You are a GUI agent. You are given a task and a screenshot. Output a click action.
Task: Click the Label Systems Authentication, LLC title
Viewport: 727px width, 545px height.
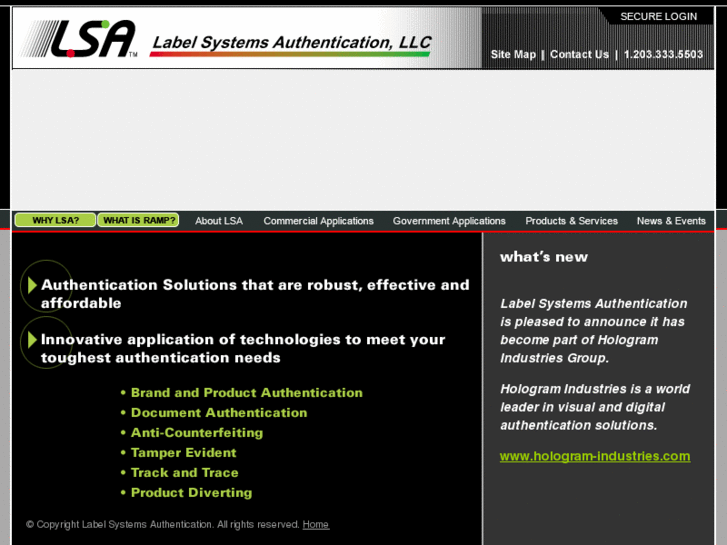point(292,43)
